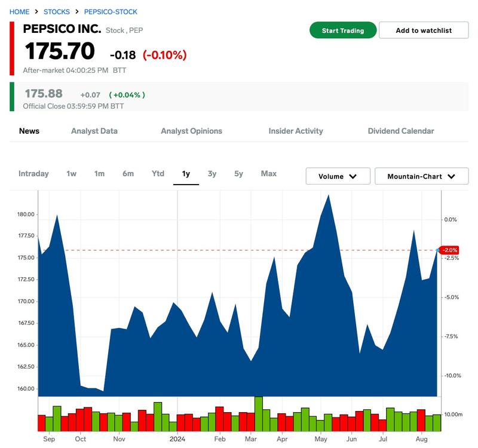Image resolution: width=478 pixels, height=448 pixels.
Task: Switch chart range to 1w
Action: (x=72, y=174)
